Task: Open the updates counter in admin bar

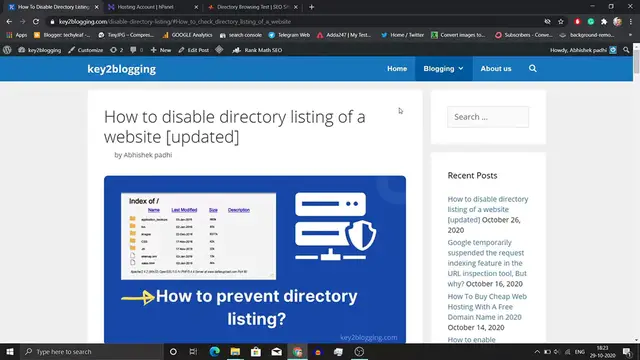Action: coord(116,50)
